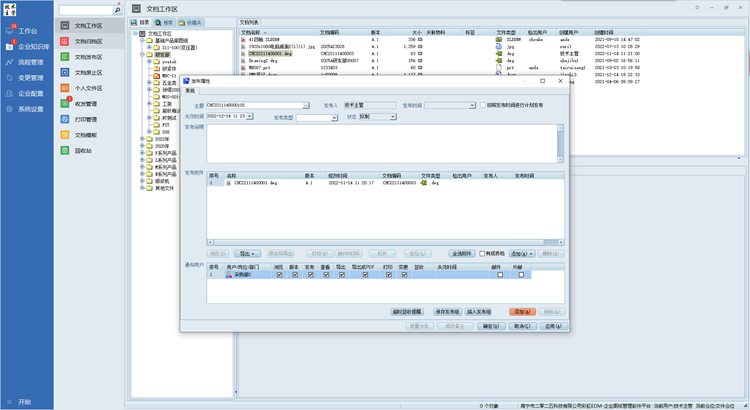Open 打印管理 in the document panel
This screenshot has width=750, height=410.
[86, 118]
